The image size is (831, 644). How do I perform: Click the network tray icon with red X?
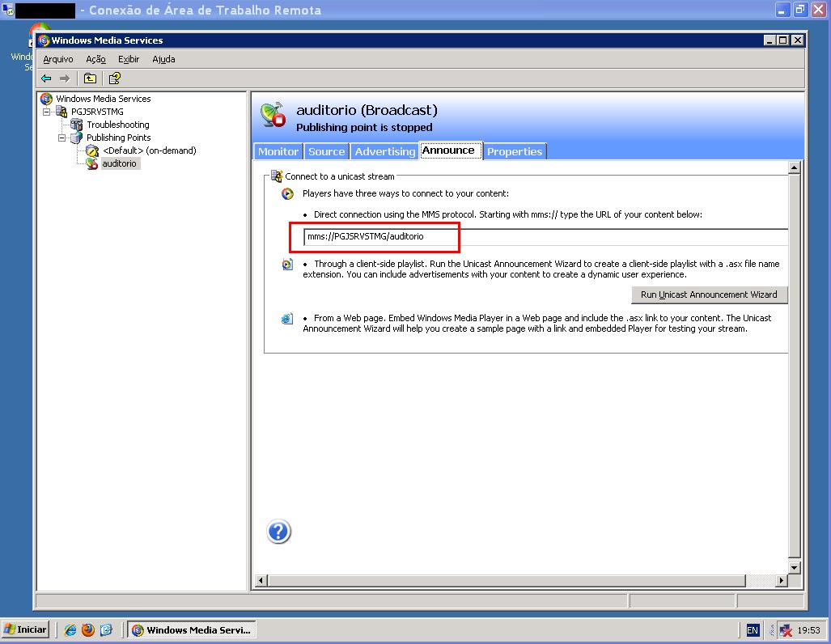(x=786, y=629)
